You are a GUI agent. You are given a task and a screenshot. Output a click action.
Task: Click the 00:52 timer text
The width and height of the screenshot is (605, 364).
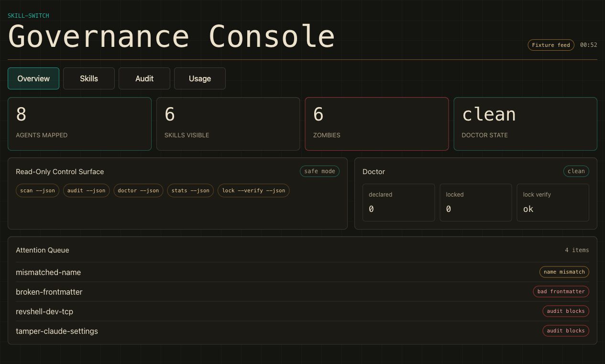pyautogui.click(x=589, y=45)
